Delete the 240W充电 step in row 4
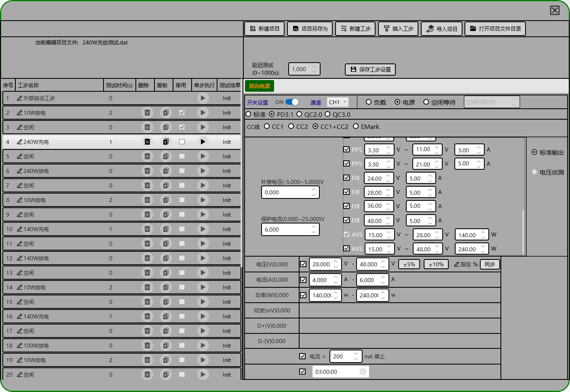This screenshot has width=570, height=392. click(147, 142)
